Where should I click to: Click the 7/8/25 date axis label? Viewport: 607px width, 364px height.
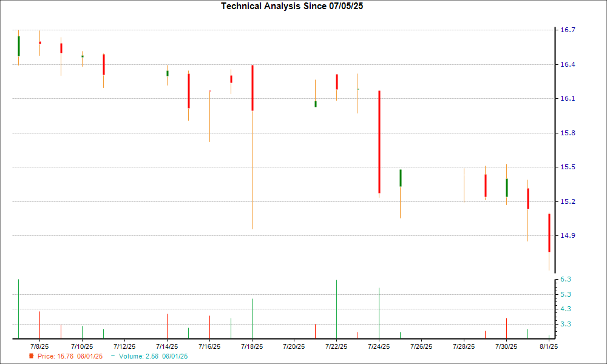39,346
